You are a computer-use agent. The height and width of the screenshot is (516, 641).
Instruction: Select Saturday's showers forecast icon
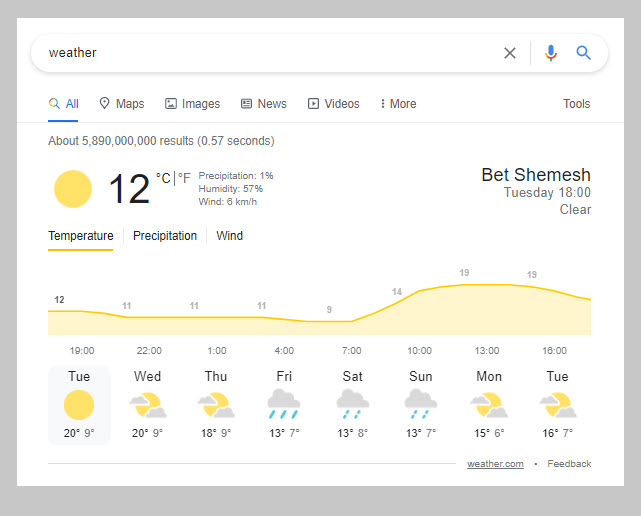[x=353, y=404]
